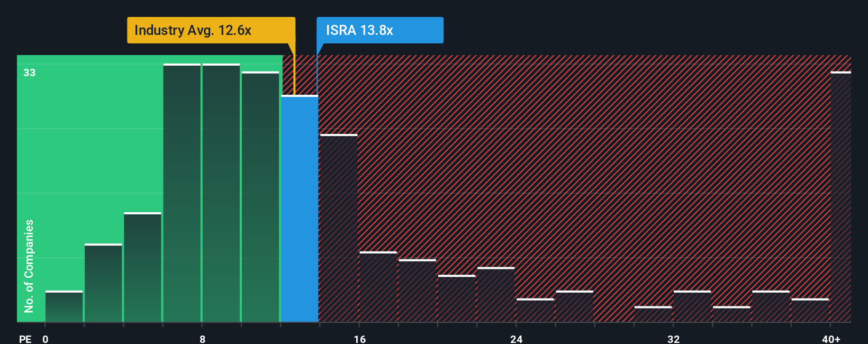Select the bar just left of PE 24

point(496,295)
